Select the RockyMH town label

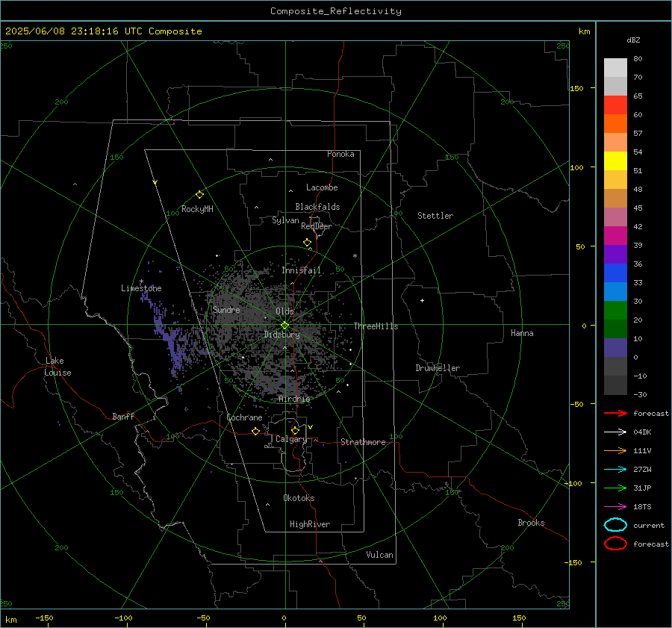coord(197,209)
